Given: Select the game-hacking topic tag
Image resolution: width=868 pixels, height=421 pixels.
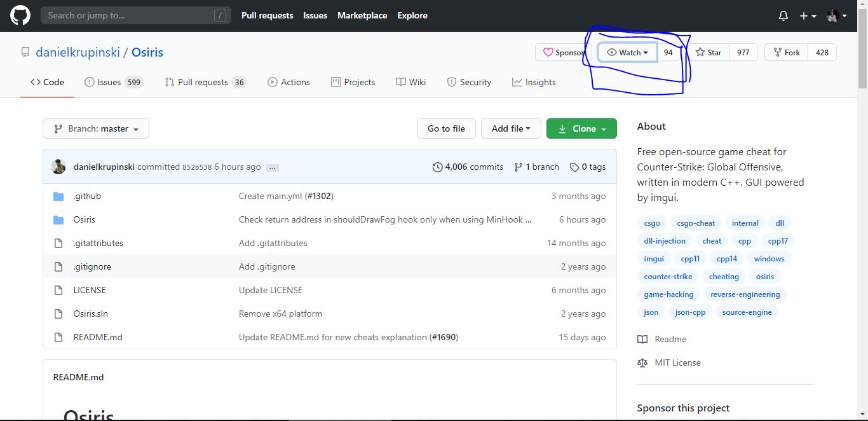Looking at the screenshot, I should pyautogui.click(x=668, y=294).
